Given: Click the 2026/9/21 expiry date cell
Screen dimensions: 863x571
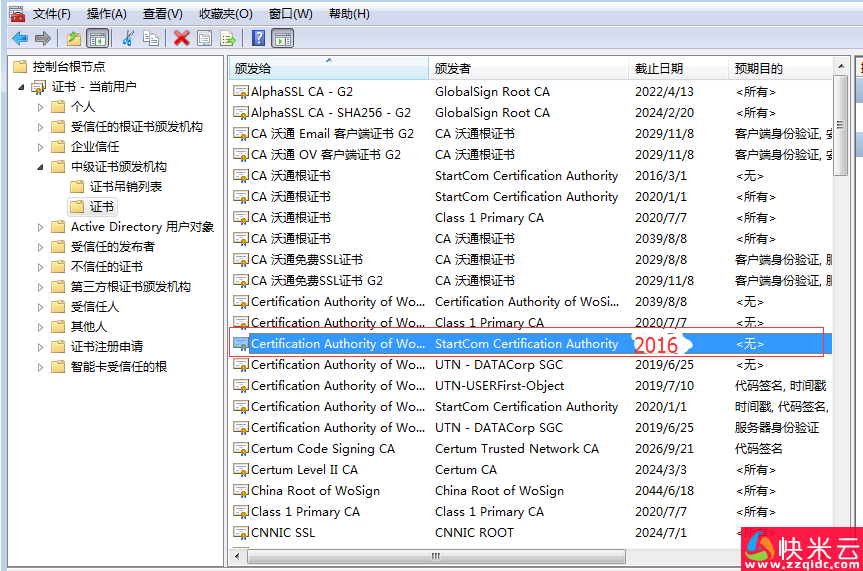Looking at the screenshot, I should (x=664, y=449).
